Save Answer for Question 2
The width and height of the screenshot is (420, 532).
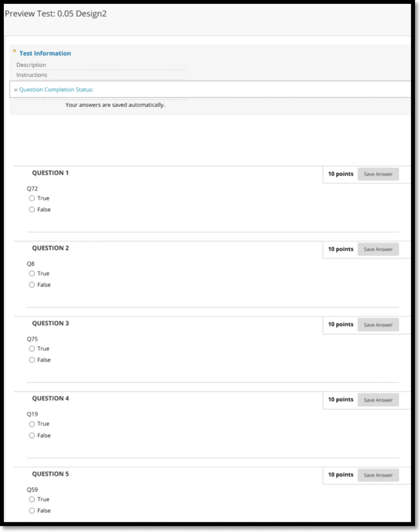pos(378,249)
